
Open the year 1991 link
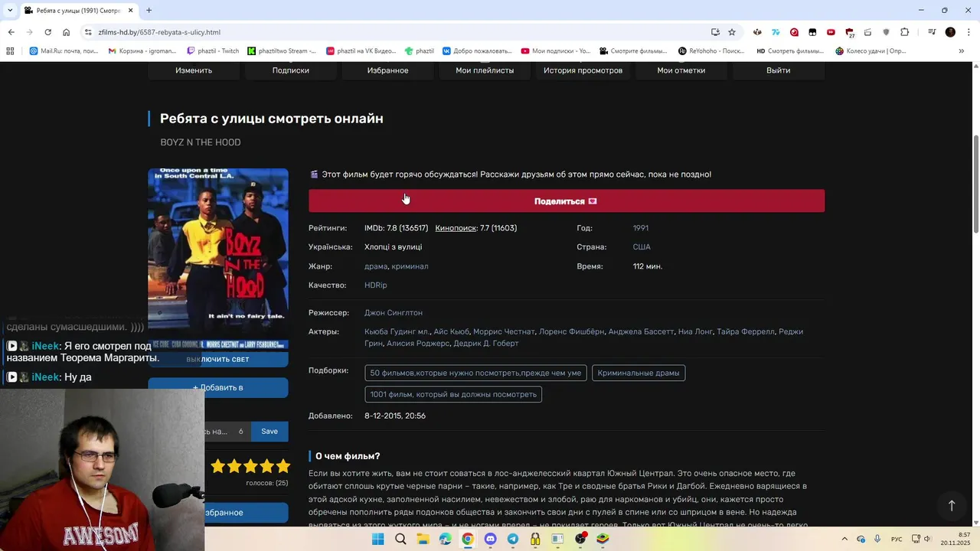pyautogui.click(x=641, y=228)
